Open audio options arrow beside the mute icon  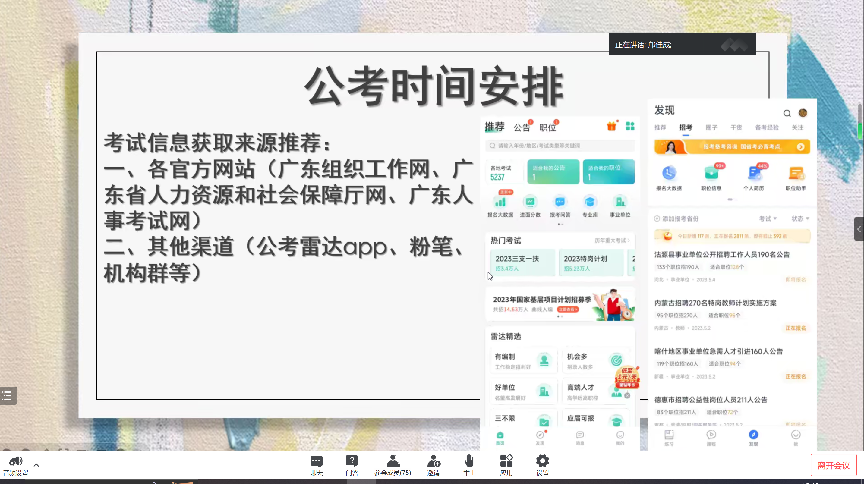click(x=37, y=464)
